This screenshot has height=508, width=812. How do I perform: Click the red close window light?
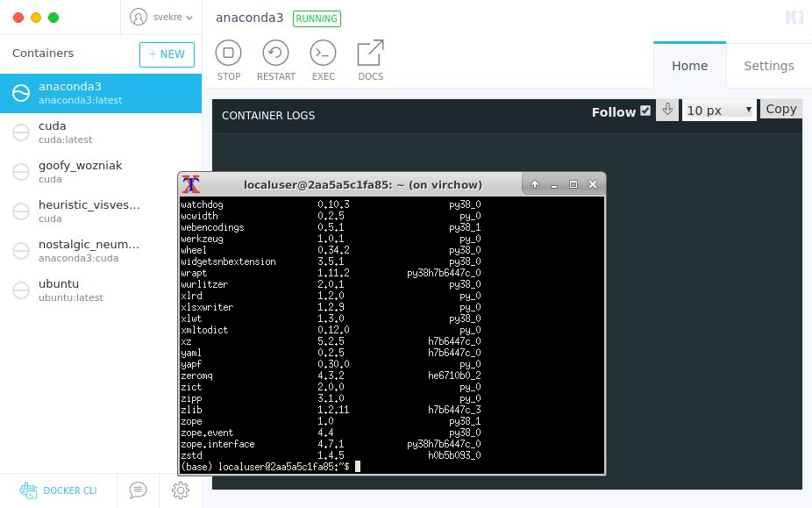18,18
